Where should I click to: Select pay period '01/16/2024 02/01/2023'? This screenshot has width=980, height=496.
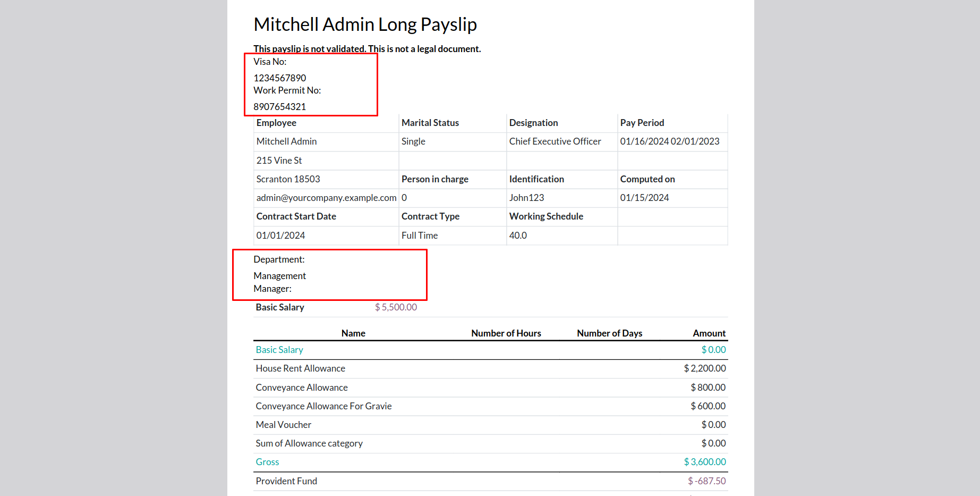tap(670, 141)
